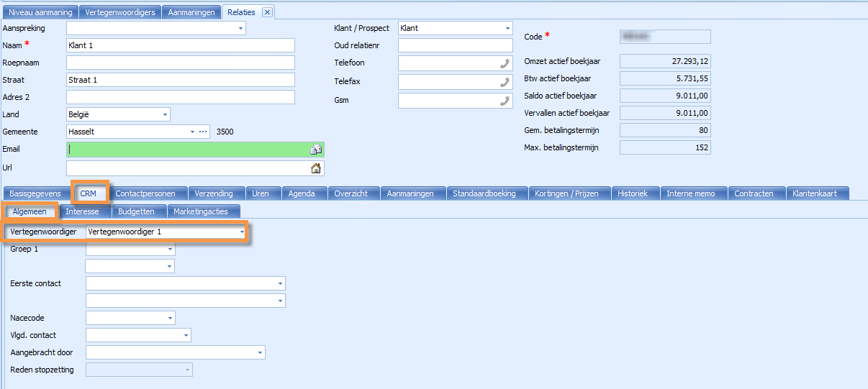Open the Contactpersonen tab
Viewport: 868px width, 389px height.
coord(149,193)
